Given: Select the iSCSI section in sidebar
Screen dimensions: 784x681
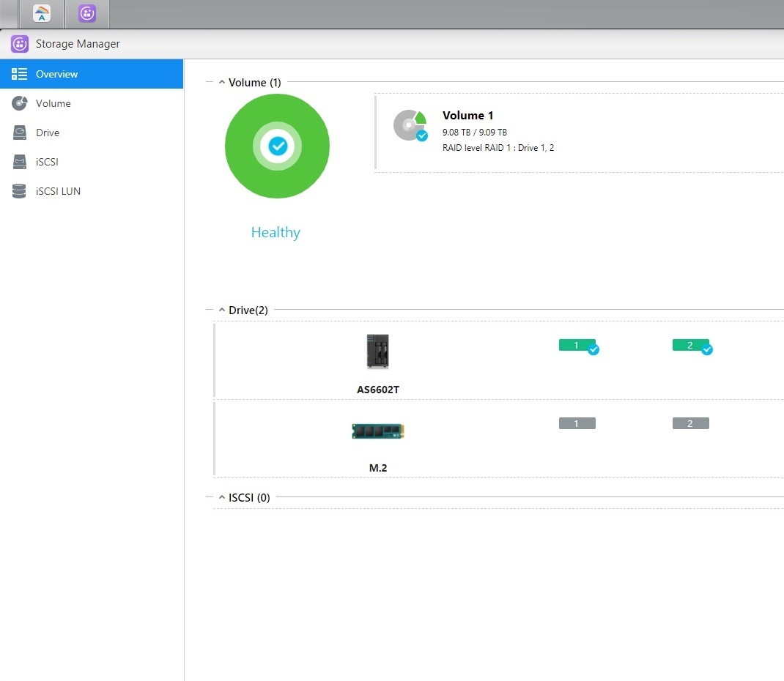Looking at the screenshot, I should (x=48, y=162).
